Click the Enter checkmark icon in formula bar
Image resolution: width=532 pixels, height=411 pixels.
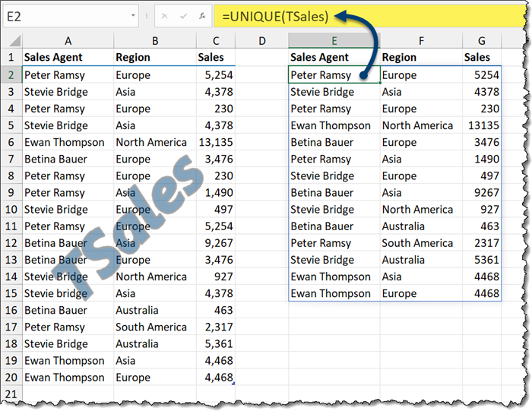pyautogui.click(x=183, y=16)
